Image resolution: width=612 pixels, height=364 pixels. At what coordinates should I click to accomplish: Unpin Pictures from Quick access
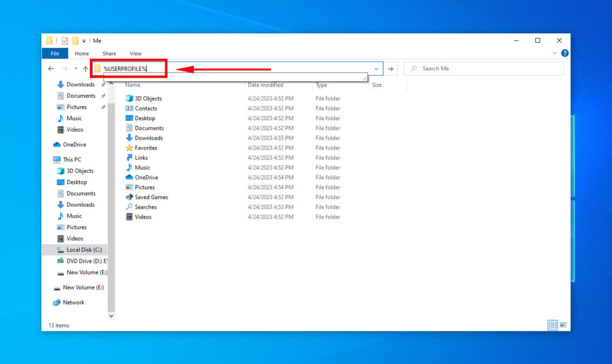click(x=103, y=107)
